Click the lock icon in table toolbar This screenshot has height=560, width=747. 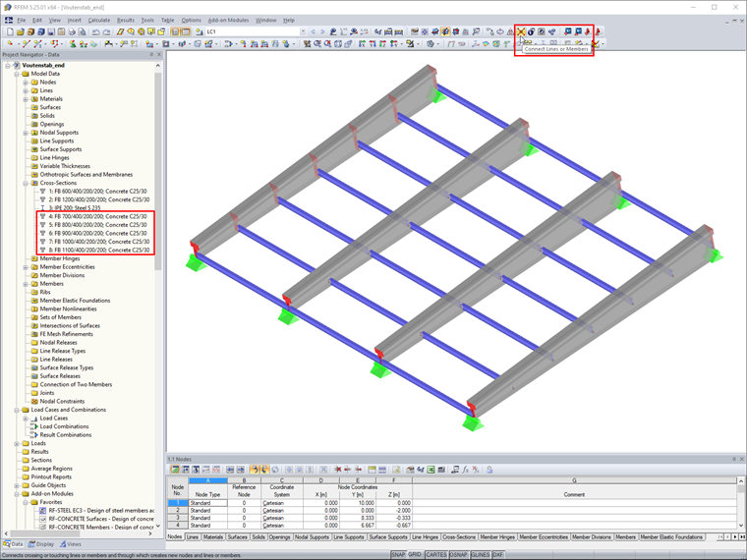[x=489, y=470]
